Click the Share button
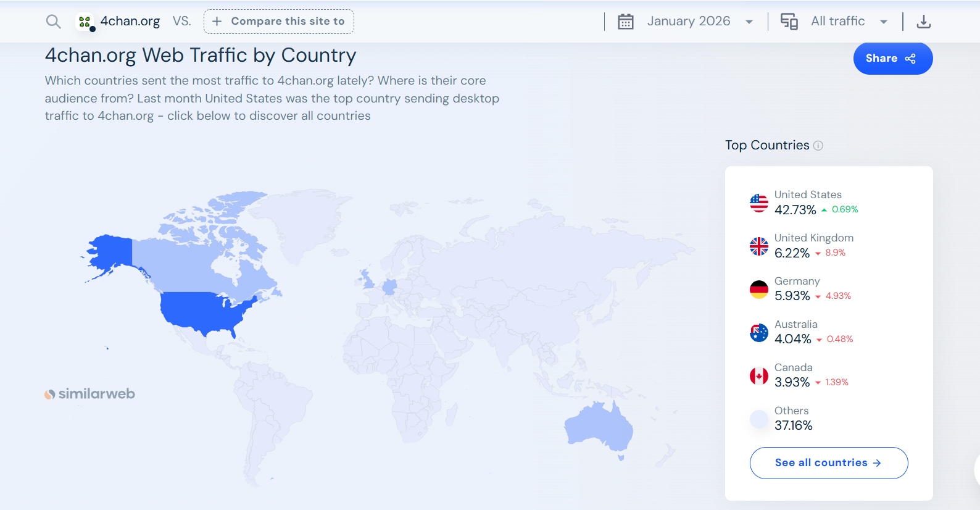Image resolution: width=980 pixels, height=510 pixels. (893, 59)
